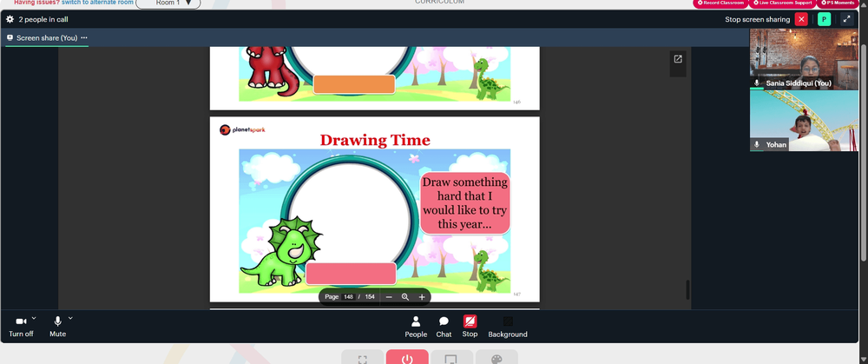This screenshot has width=868, height=364.
Task: Mute the microphone
Action: [57, 327]
